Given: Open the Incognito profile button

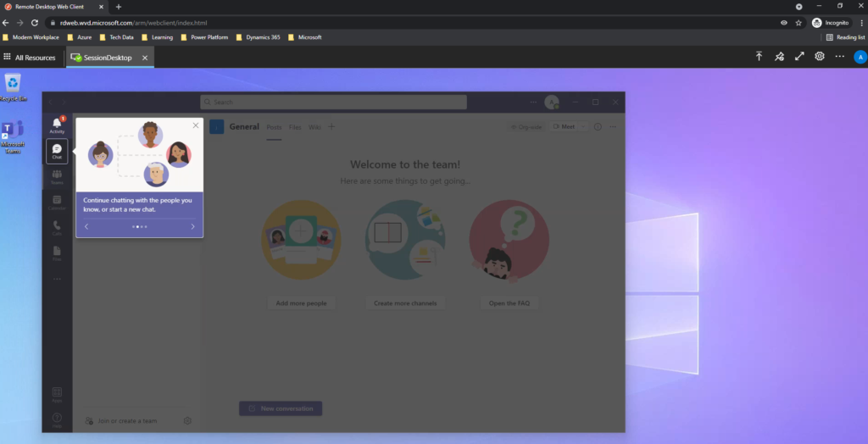Looking at the screenshot, I should (831, 23).
